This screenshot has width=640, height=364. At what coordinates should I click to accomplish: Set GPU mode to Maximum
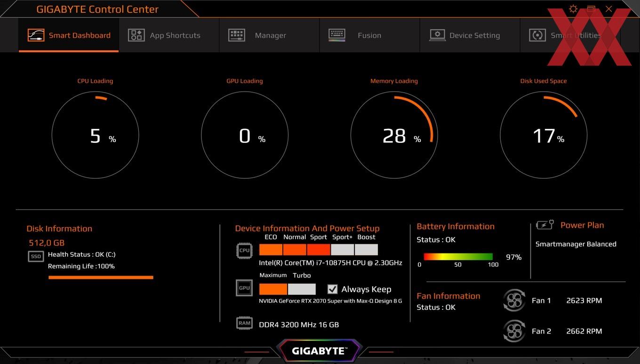click(x=273, y=289)
